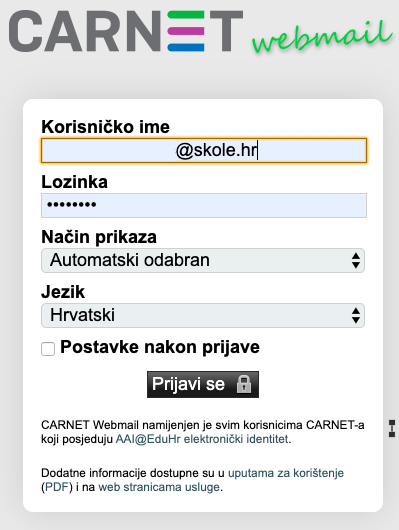Click the Korisničko ime label
Screen dimensions: 399x530
pyautogui.click(x=105, y=127)
